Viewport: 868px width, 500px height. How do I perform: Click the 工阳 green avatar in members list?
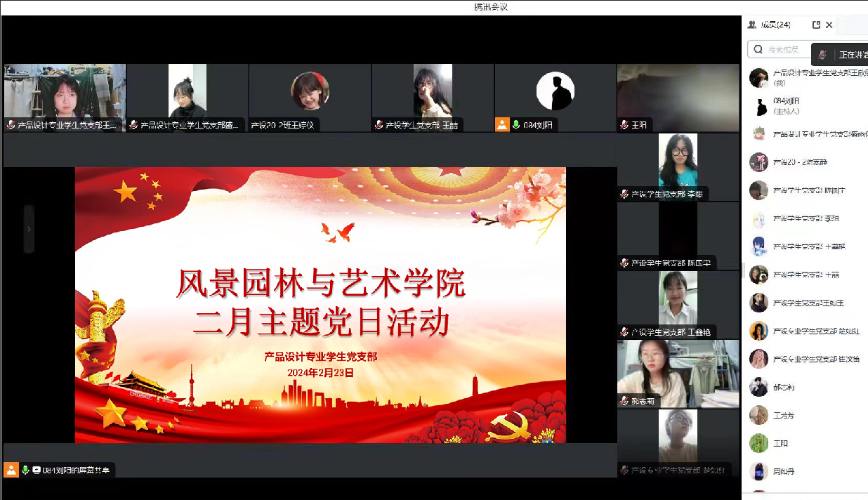tap(758, 443)
